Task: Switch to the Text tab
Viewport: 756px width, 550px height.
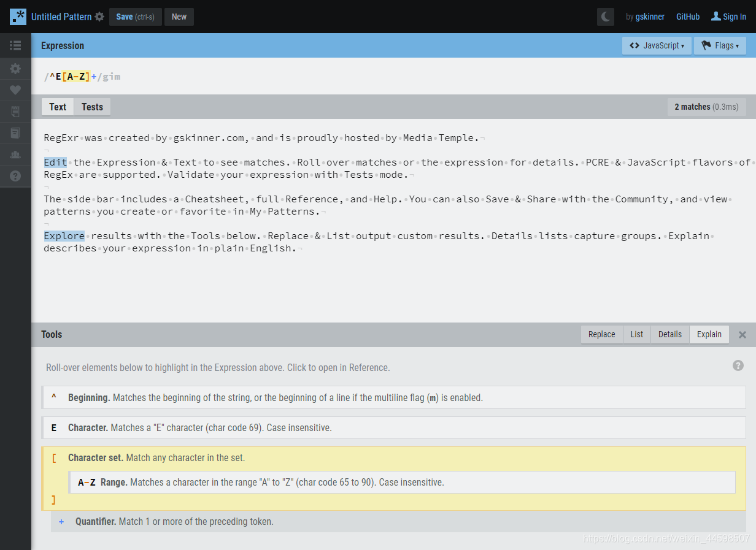Action: (x=58, y=107)
